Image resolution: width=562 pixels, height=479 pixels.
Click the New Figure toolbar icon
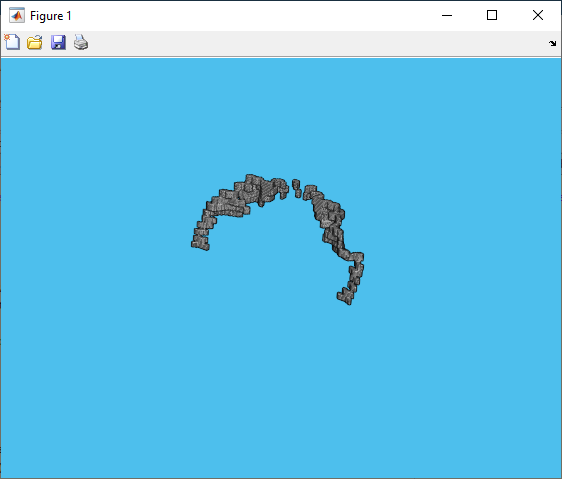[12, 42]
